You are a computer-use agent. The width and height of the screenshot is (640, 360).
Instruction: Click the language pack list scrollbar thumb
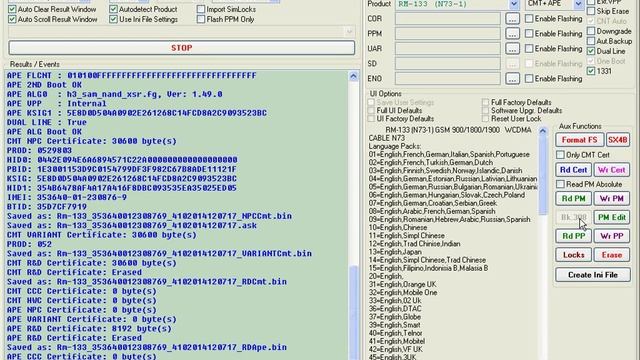tap(542, 176)
